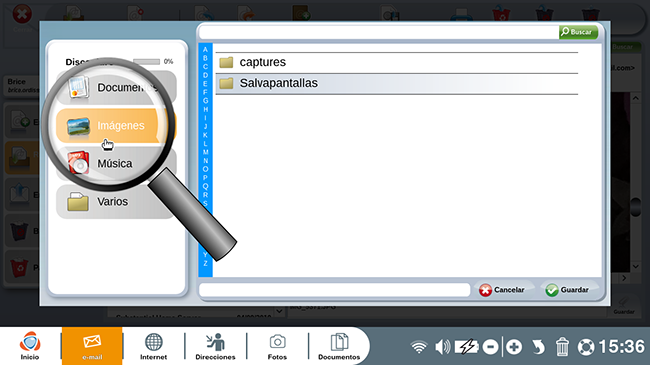Switch to the Internet tab

coord(153,346)
